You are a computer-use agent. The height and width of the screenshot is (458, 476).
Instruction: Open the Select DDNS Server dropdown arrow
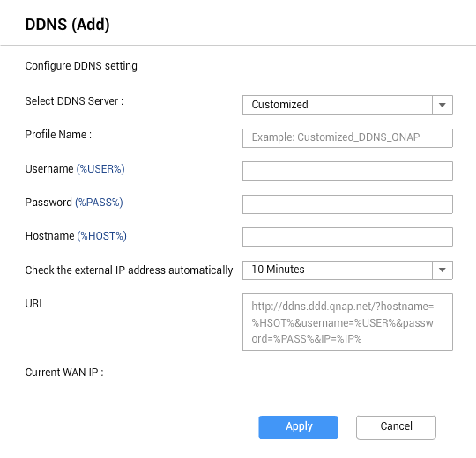[443, 105]
